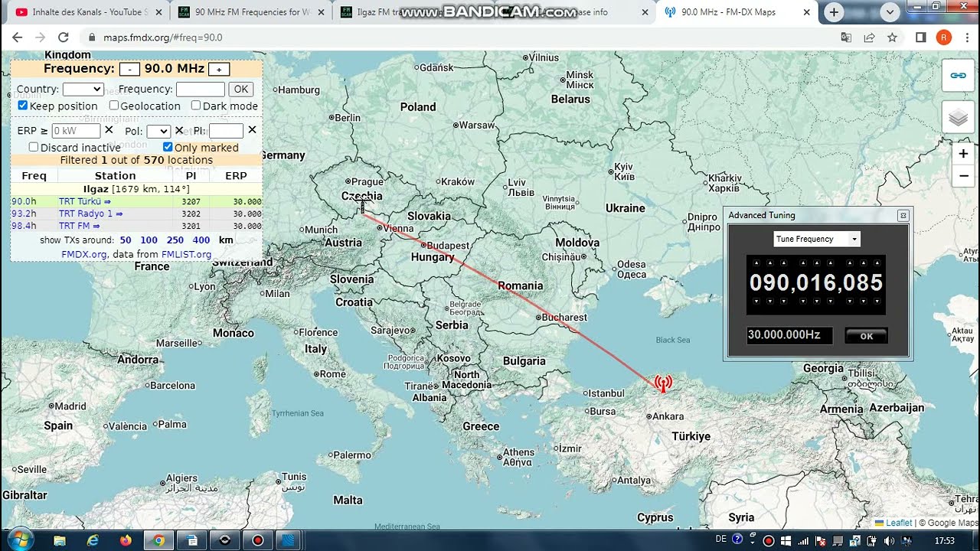Translate this page icon
The width and height of the screenshot is (980, 551).
coord(846,37)
